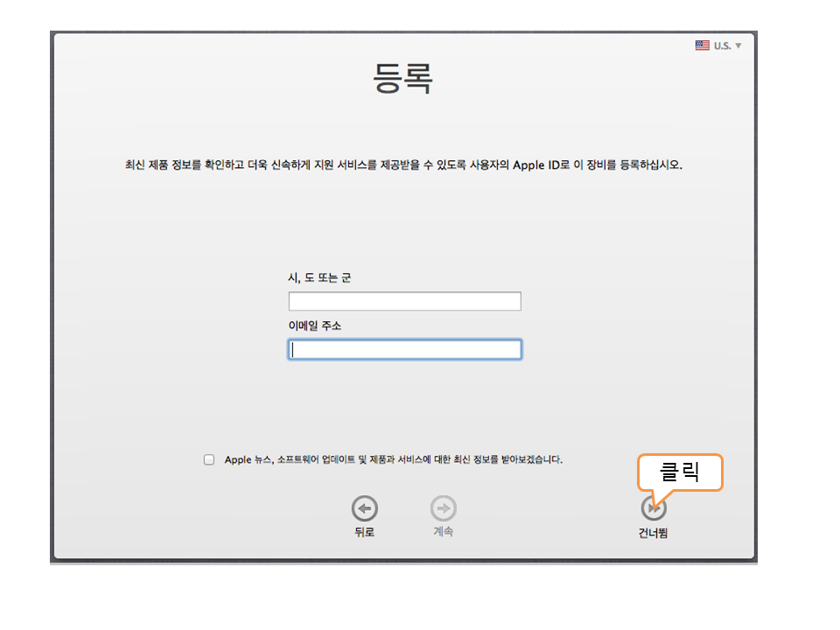Image resolution: width=840 pixels, height=630 pixels.
Task: Click the orange 클릭 callout bubble
Action: point(680,472)
